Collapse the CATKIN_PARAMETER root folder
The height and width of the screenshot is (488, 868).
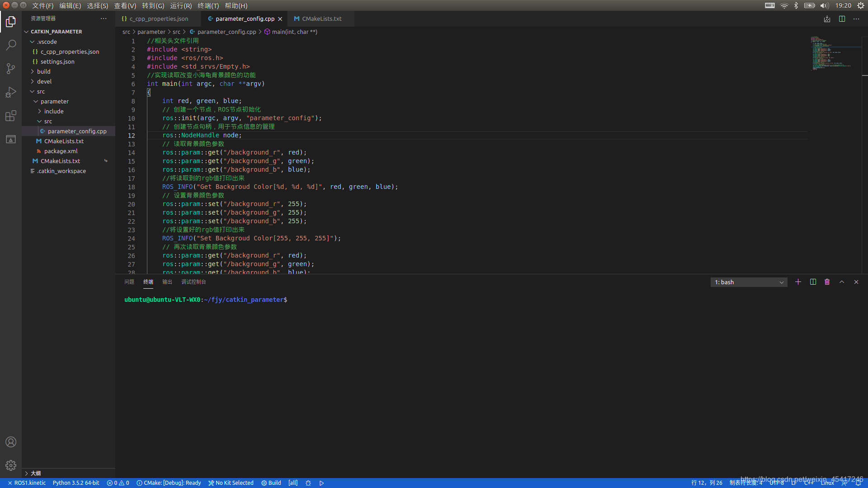(x=69, y=32)
